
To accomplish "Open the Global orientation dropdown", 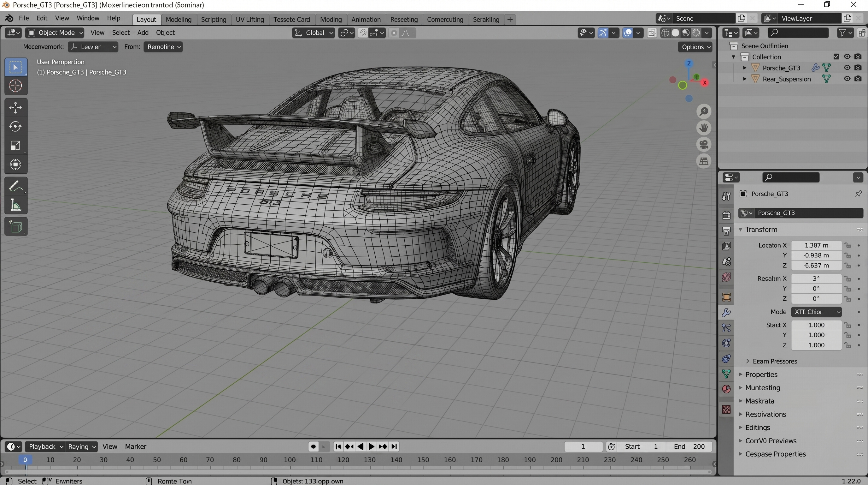I will pyautogui.click(x=314, y=33).
